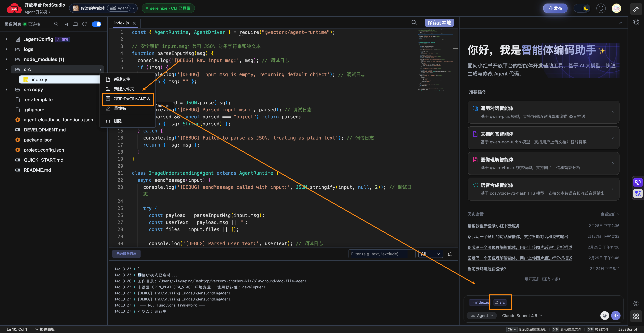Collapse the src folder
This screenshot has height=333, width=644.
point(7,69)
